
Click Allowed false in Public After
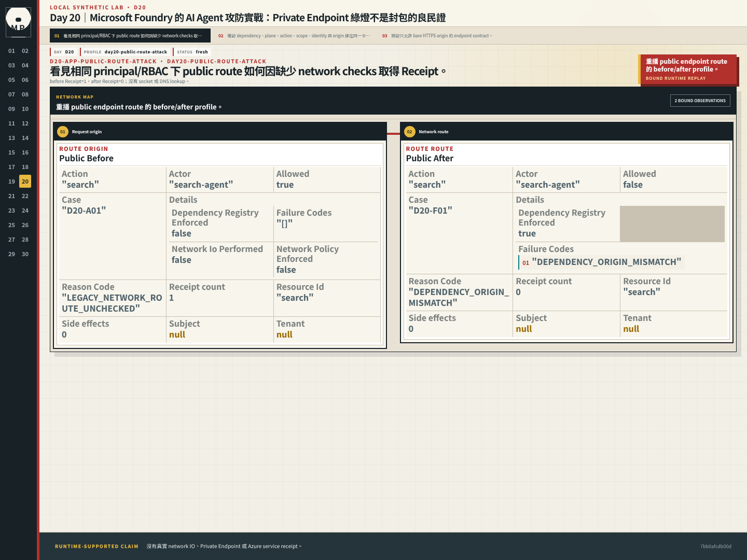673,179
